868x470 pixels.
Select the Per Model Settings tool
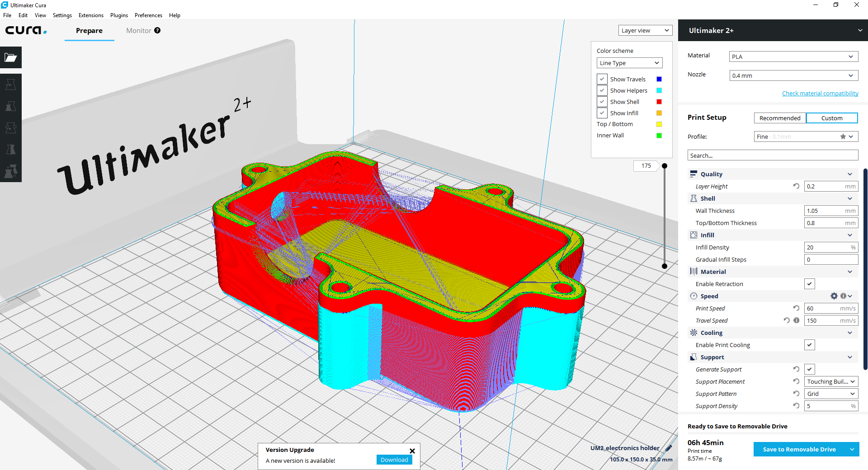11,171
